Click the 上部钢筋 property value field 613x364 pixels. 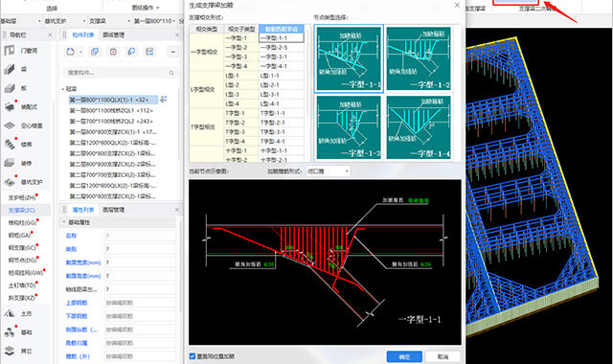click(x=140, y=303)
